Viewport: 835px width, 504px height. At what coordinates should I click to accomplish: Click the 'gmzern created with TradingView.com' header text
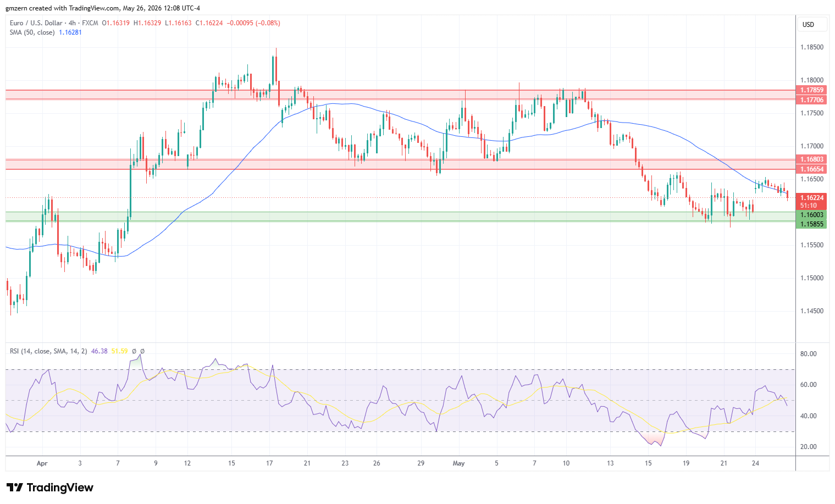pyautogui.click(x=63, y=8)
